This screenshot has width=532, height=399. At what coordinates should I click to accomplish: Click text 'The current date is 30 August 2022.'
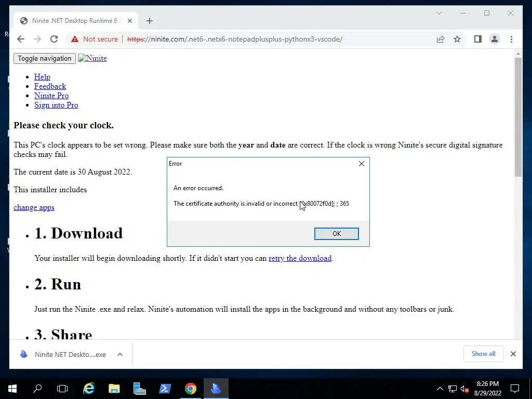[x=73, y=172]
